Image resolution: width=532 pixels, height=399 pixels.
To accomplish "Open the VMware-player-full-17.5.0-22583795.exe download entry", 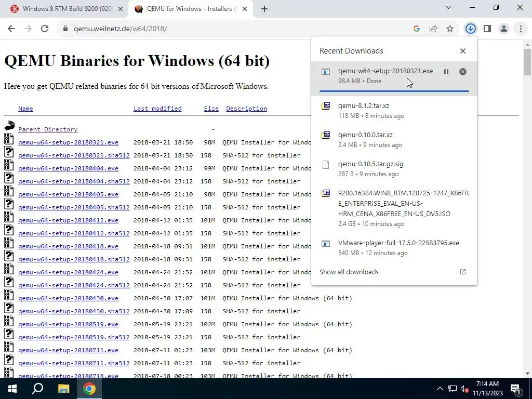I will pyautogui.click(x=394, y=248).
